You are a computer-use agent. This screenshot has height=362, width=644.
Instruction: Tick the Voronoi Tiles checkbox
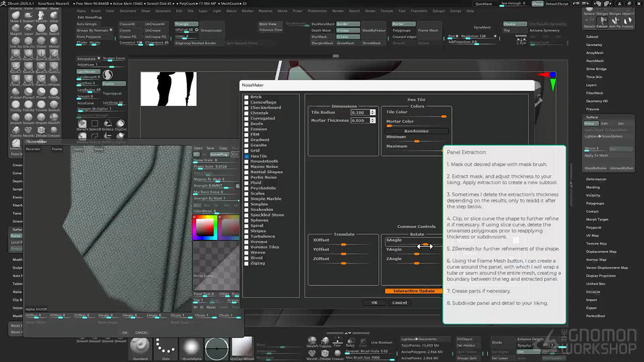(x=247, y=247)
